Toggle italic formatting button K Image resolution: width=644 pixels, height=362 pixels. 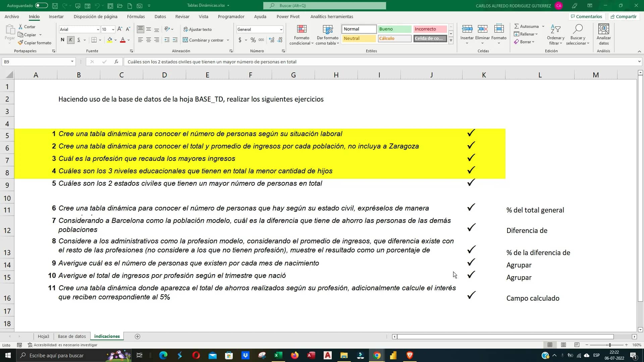pyautogui.click(x=70, y=40)
